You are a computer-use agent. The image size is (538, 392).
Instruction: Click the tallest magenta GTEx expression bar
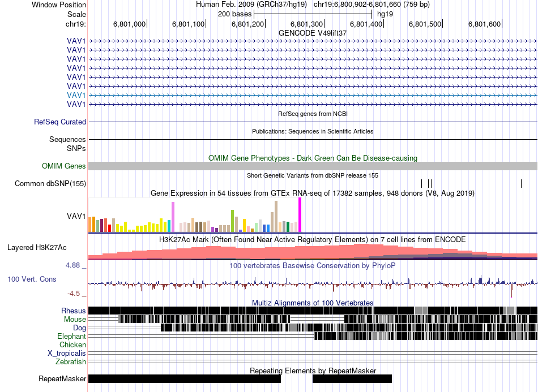point(300,215)
